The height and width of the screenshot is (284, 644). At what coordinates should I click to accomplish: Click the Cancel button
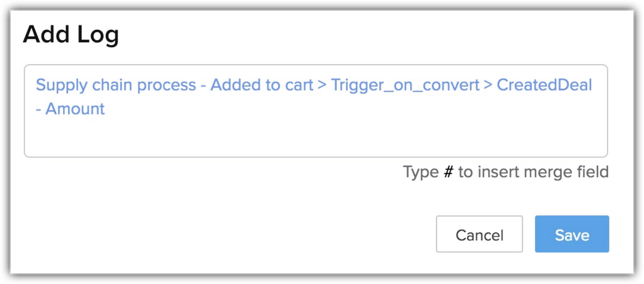(x=479, y=234)
